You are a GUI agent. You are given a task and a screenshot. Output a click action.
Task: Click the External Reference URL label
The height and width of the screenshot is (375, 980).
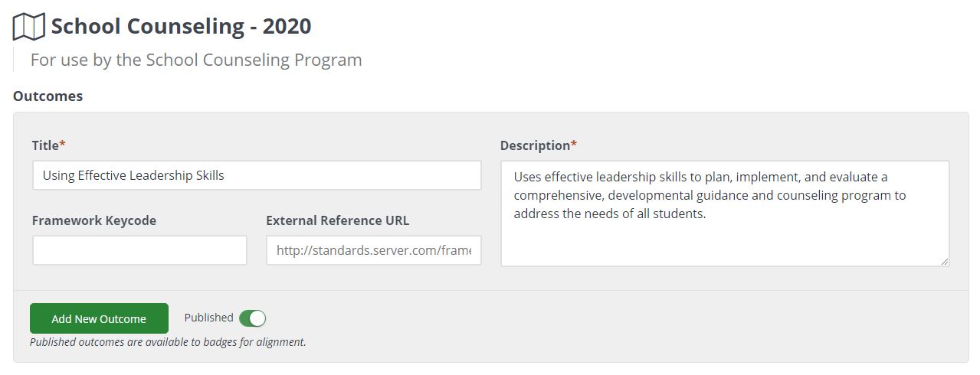(338, 220)
